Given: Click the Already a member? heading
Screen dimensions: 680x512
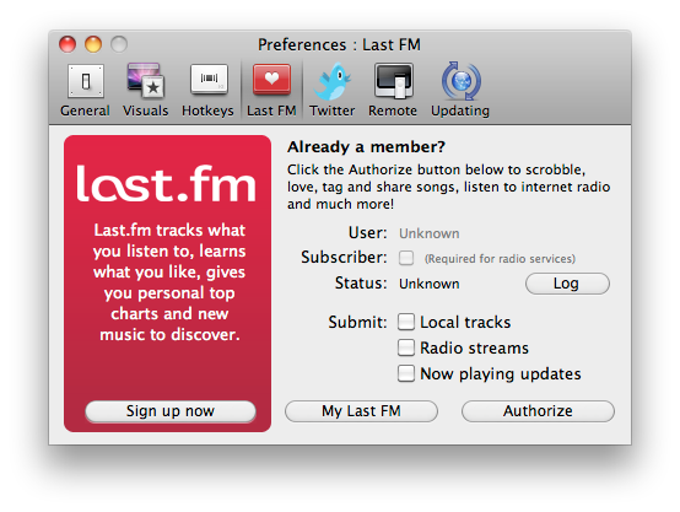Looking at the screenshot, I should pos(366,147).
